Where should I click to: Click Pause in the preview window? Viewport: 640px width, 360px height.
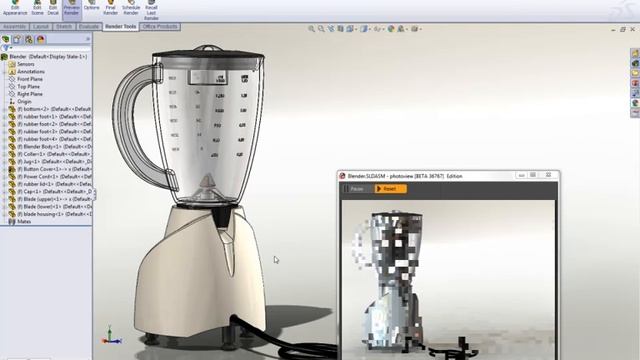(x=354, y=189)
